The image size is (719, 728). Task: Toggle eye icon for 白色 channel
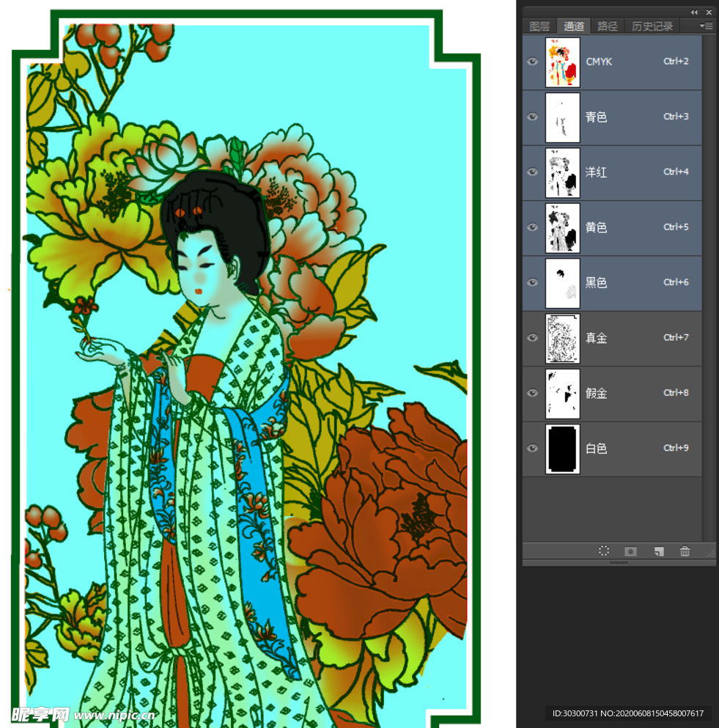(533, 448)
